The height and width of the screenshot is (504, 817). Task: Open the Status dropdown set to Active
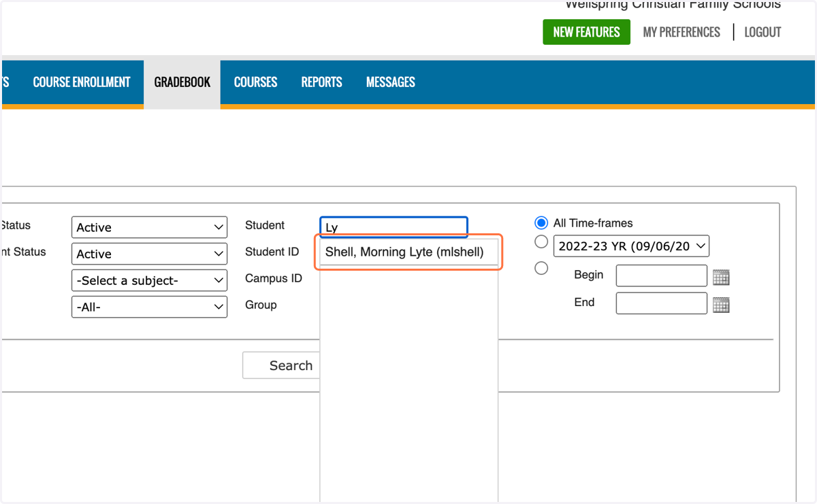pos(149,227)
